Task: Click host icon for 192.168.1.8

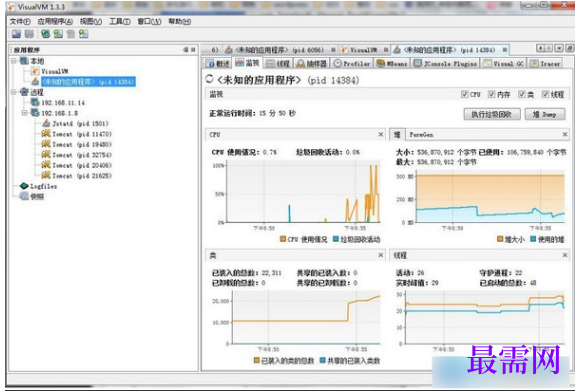Action: pyautogui.click(x=35, y=113)
